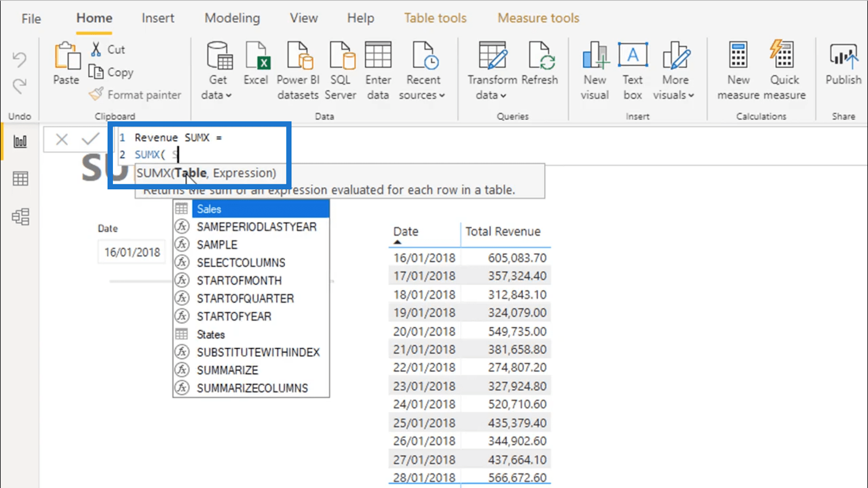
Task: Click the Cut scissors icon
Action: click(96, 49)
